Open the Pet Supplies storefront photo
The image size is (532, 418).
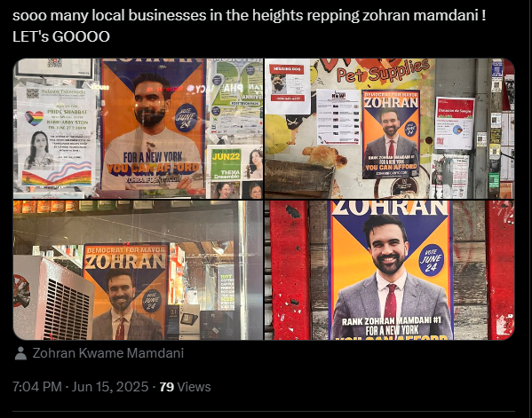click(x=390, y=129)
